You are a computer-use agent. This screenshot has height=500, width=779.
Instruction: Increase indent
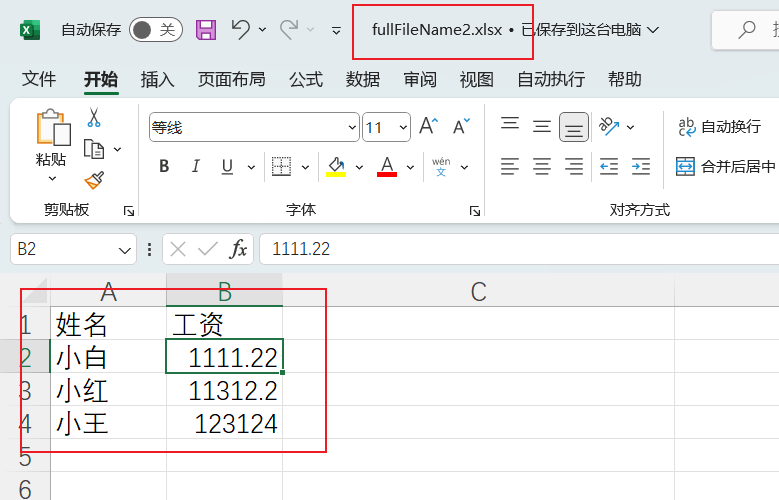tap(641, 167)
